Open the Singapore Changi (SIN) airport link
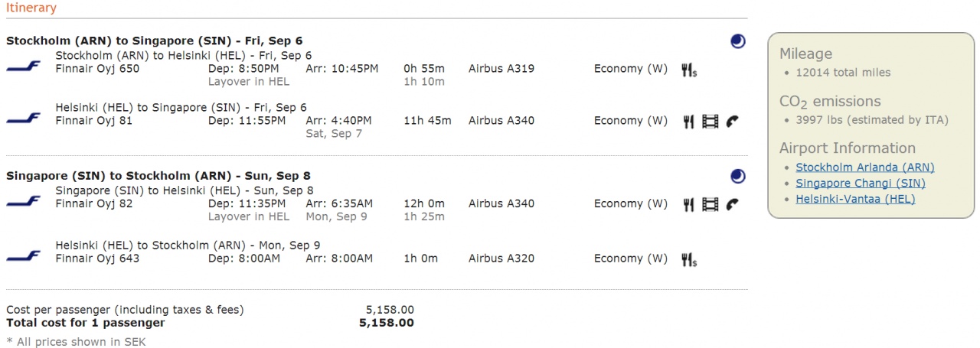Viewport: 980px width, 348px height. click(860, 184)
